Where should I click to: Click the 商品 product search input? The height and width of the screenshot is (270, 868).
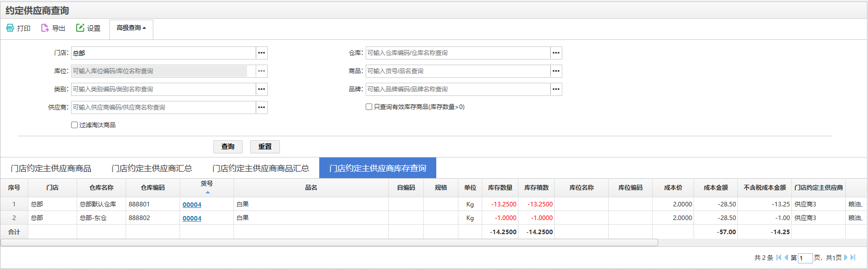458,71
